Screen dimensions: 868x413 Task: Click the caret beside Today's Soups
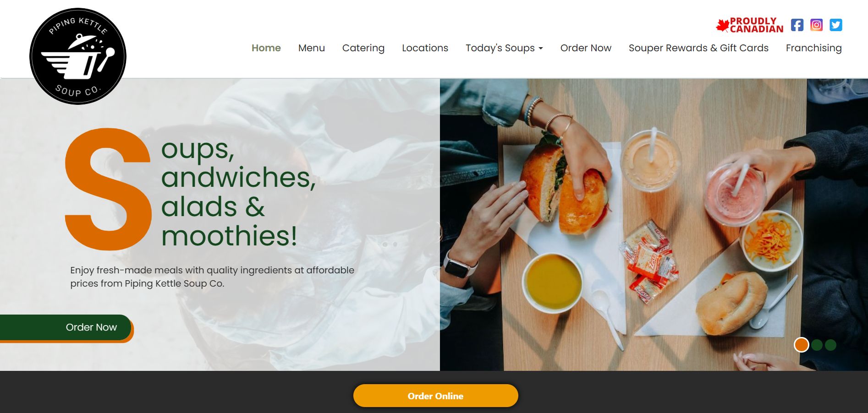tap(541, 49)
